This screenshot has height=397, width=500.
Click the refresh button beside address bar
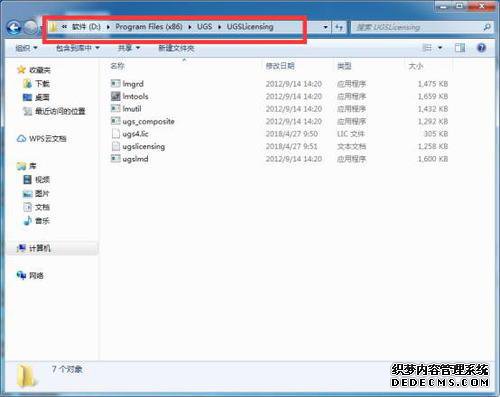point(339,27)
